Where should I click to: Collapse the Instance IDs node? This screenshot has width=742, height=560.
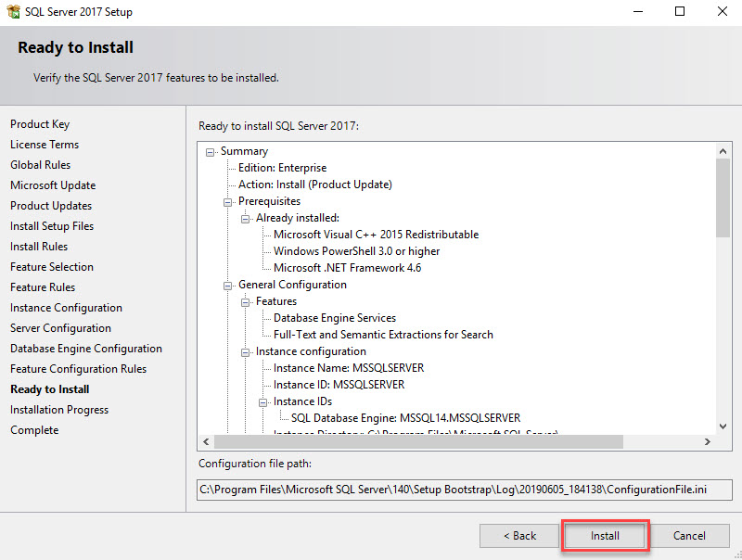tap(262, 402)
